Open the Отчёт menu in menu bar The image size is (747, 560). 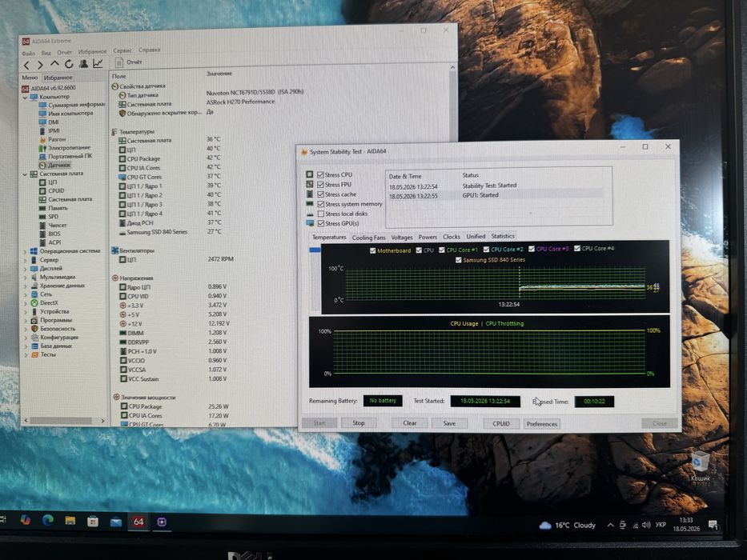tap(64, 52)
